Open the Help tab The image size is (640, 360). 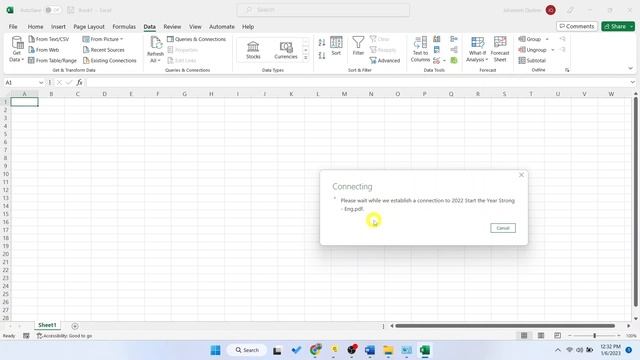[248, 27]
